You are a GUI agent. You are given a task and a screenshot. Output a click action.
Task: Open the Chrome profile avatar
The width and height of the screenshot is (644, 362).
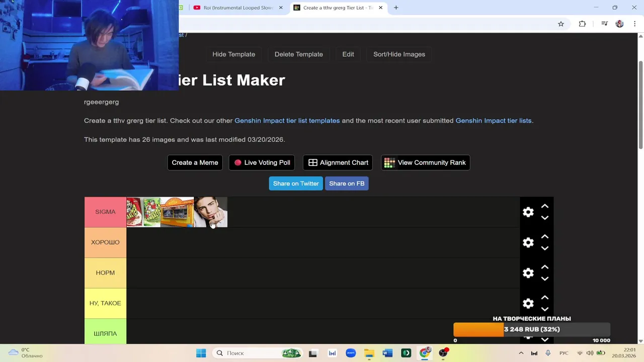tap(619, 24)
